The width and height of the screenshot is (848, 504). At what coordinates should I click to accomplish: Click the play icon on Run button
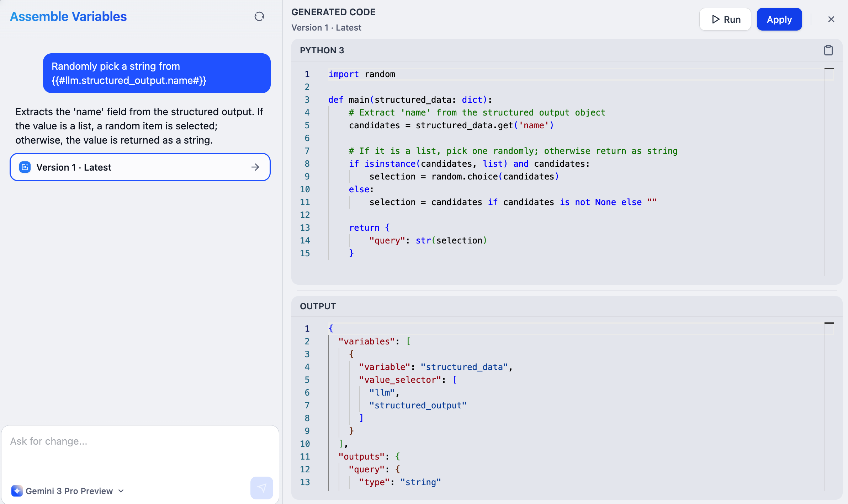[x=716, y=19]
